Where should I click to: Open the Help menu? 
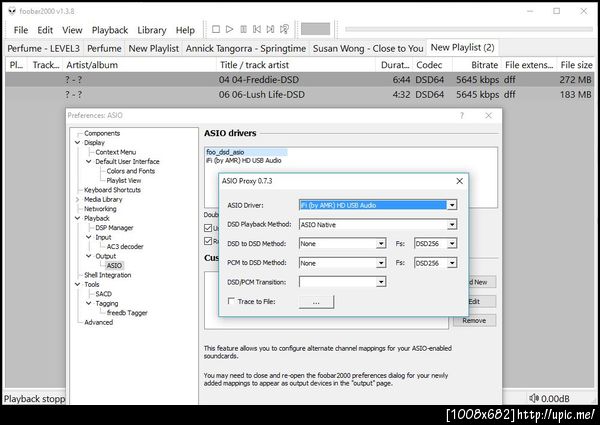click(x=185, y=30)
